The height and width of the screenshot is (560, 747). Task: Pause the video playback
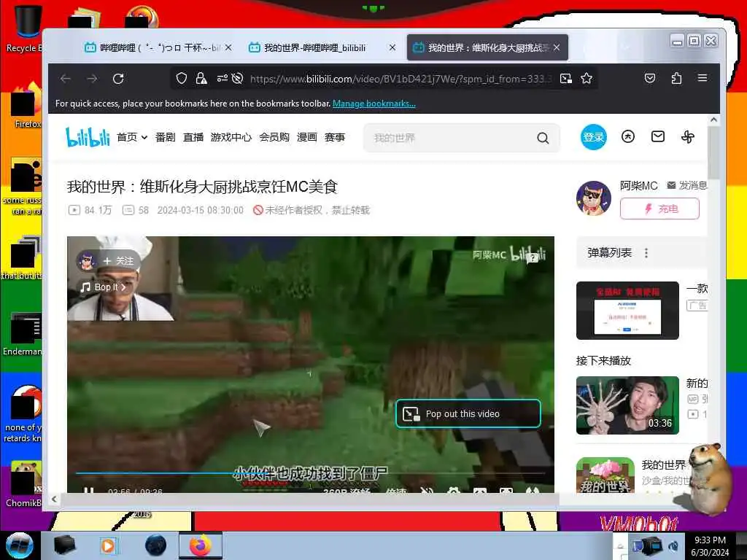pos(88,491)
